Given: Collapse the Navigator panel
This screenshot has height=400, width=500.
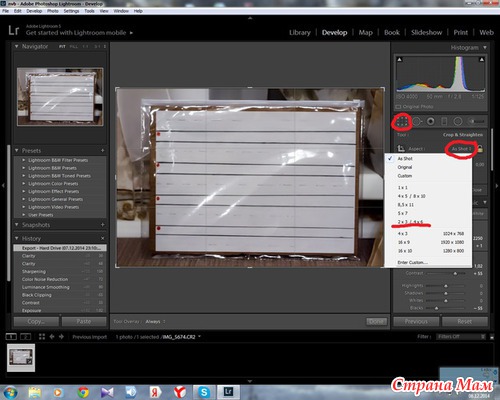Looking at the screenshot, I should (x=16, y=46).
